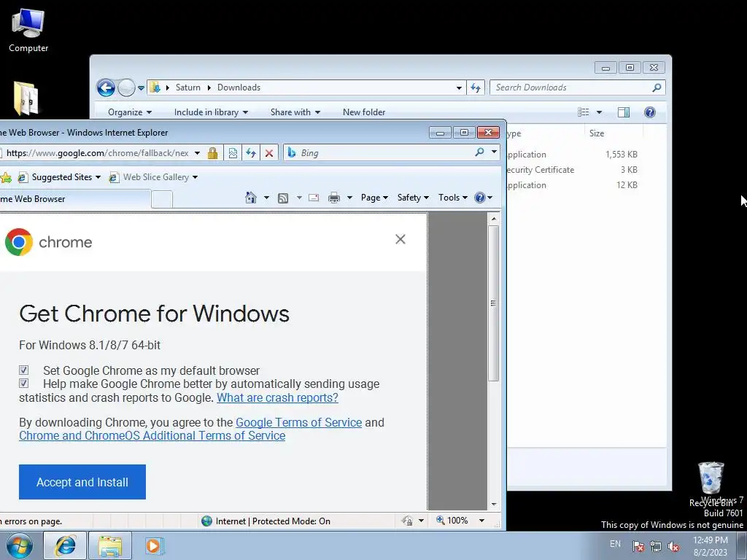This screenshot has height=560, width=747.
Task: Open the Page menu
Action: 374,198
